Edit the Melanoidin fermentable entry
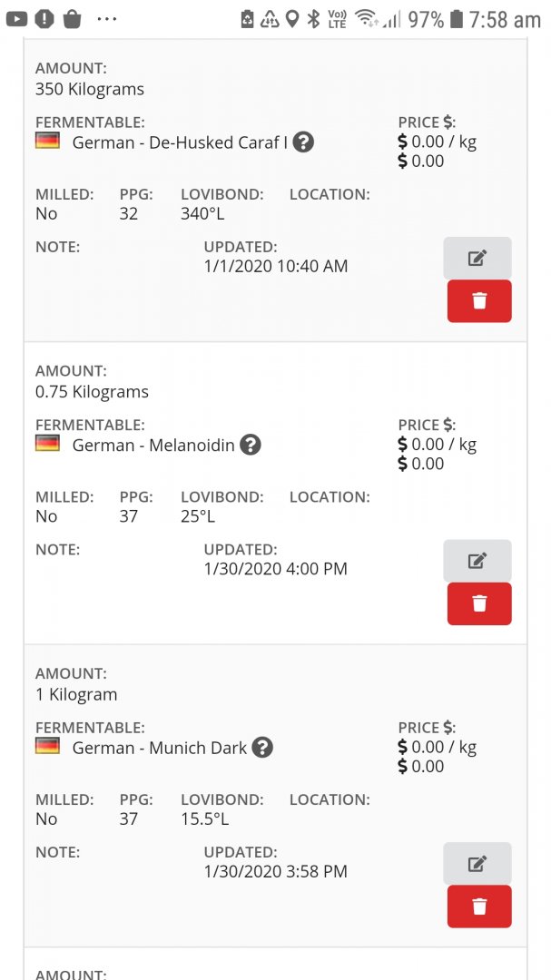This screenshot has width=551, height=980. click(477, 561)
